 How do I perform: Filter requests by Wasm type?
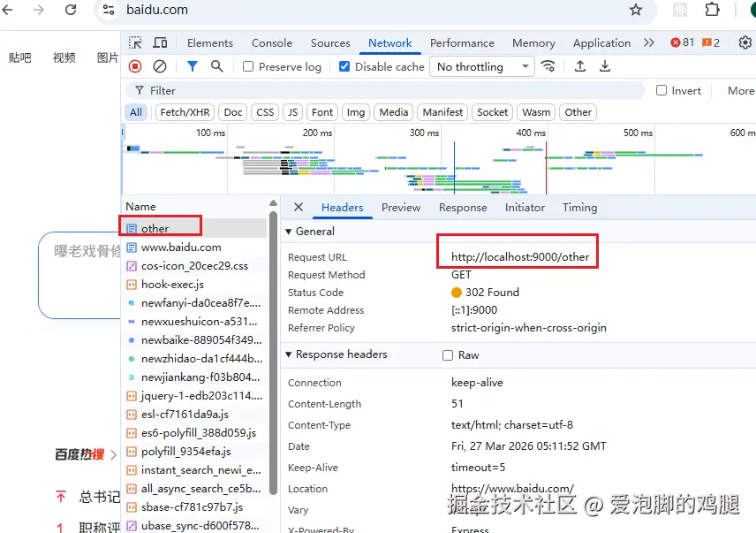click(x=536, y=112)
